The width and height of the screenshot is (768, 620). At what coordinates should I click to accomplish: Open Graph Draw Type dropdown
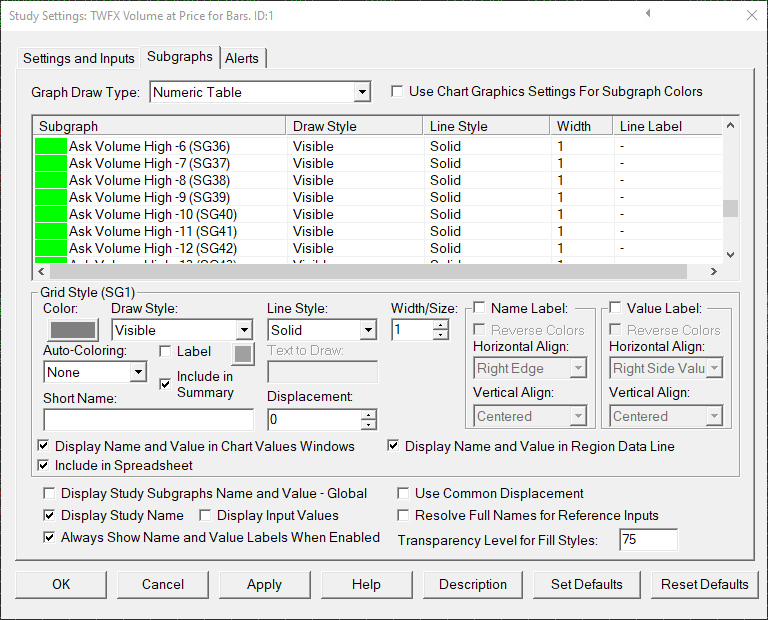point(361,93)
